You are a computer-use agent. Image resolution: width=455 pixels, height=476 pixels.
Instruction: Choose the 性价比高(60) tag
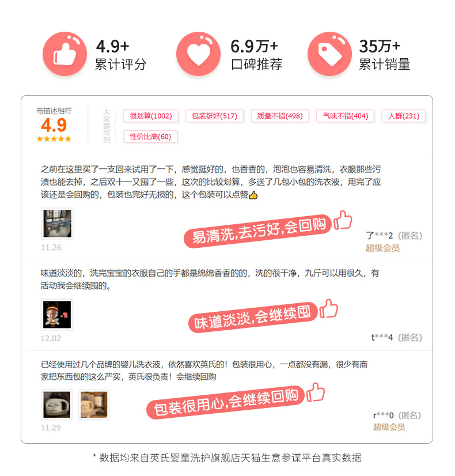[x=150, y=137]
